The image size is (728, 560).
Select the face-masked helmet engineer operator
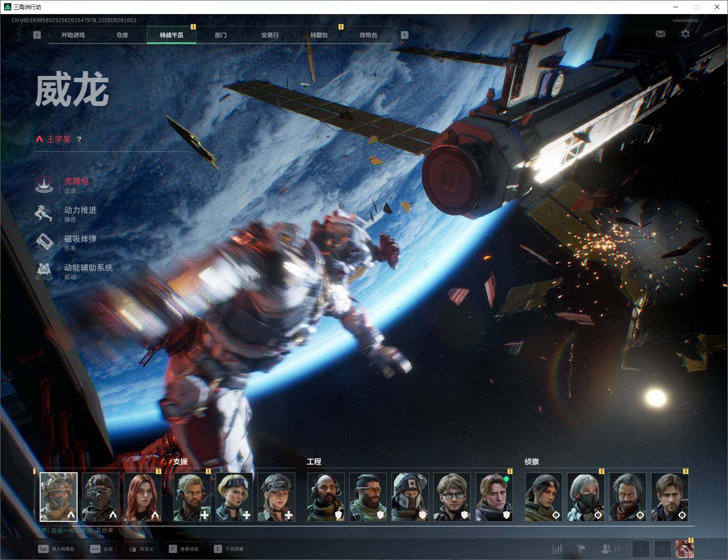(410, 497)
